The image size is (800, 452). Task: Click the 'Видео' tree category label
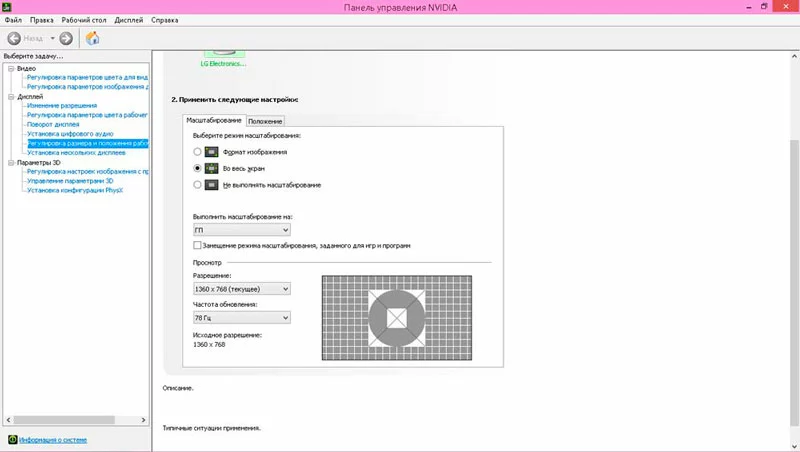(27, 68)
